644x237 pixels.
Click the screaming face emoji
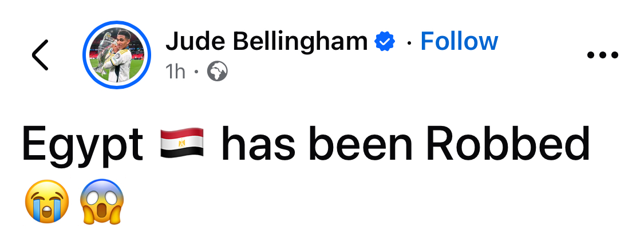(102, 201)
